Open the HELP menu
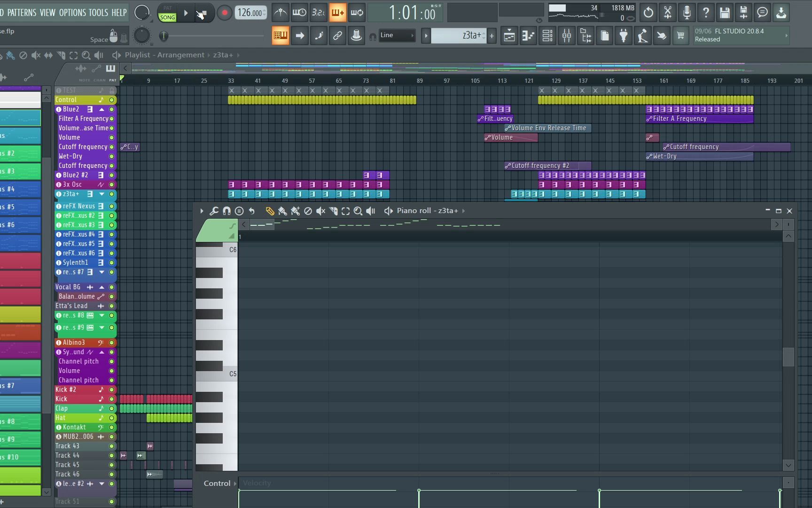 click(119, 13)
